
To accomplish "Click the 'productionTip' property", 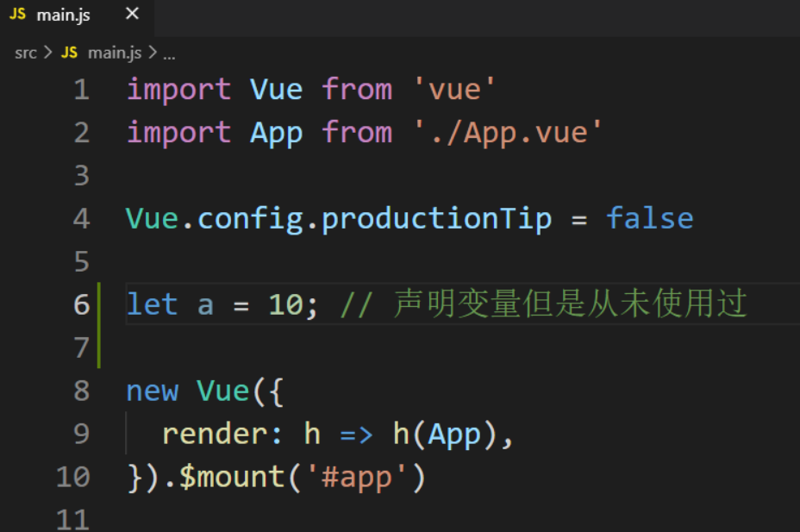I will click(436, 218).
